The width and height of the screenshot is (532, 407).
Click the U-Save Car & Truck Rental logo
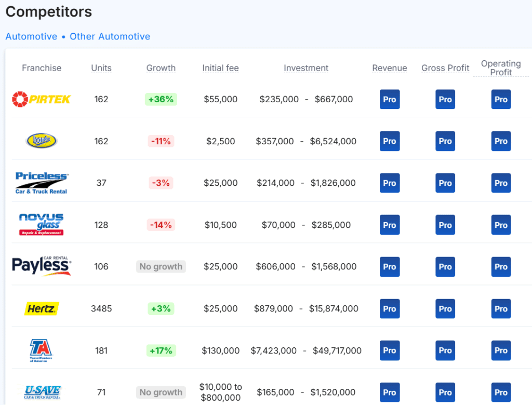[42, 392]
